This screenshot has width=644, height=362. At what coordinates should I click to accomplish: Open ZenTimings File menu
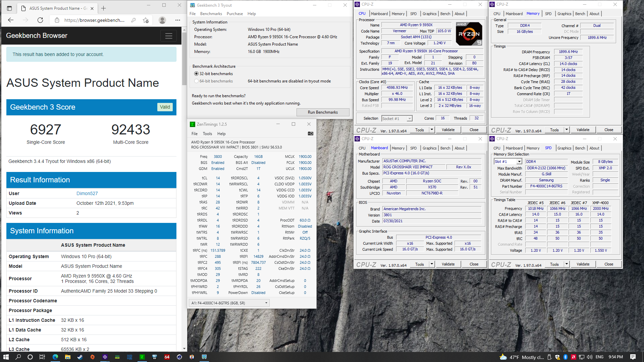pos(195,134)
